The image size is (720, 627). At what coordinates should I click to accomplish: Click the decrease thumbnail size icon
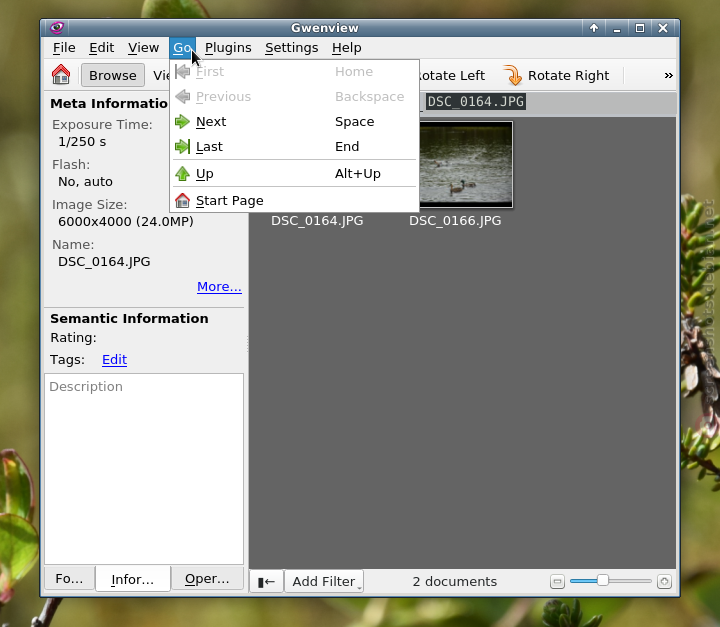557,582
